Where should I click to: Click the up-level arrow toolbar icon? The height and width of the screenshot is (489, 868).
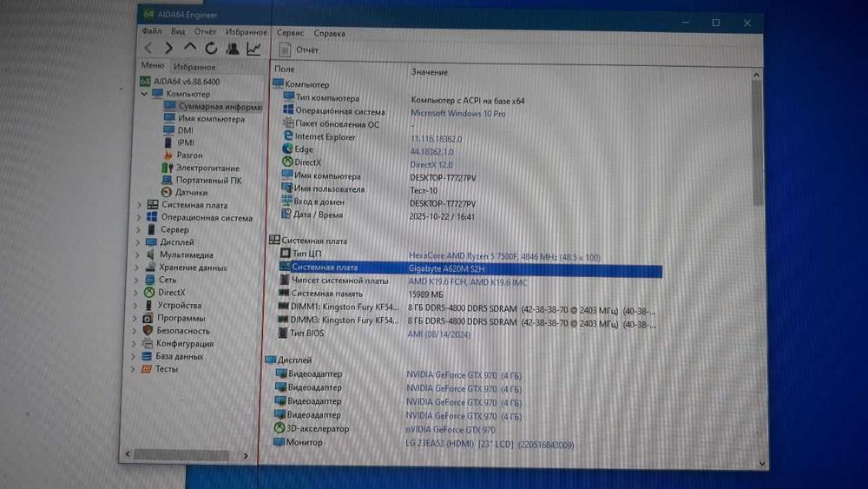click(190, 48)
